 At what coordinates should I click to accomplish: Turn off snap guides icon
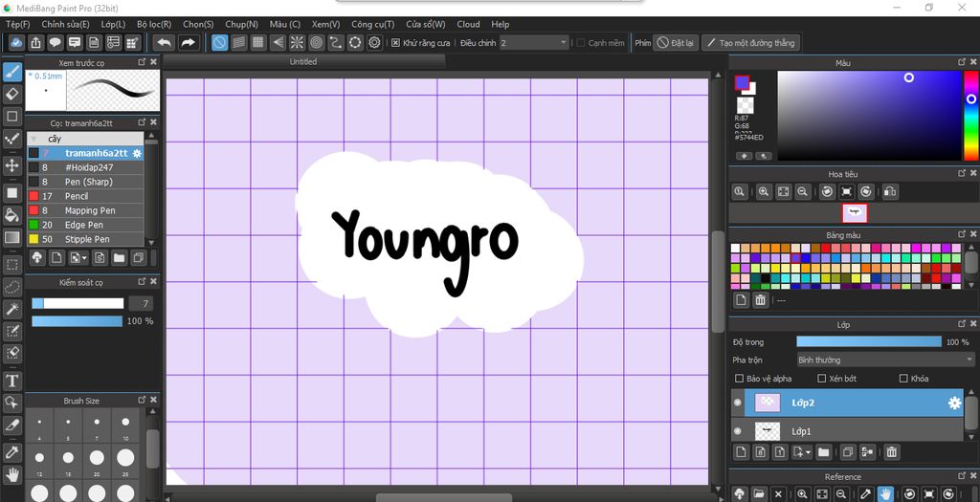click(x=219, y=42)
